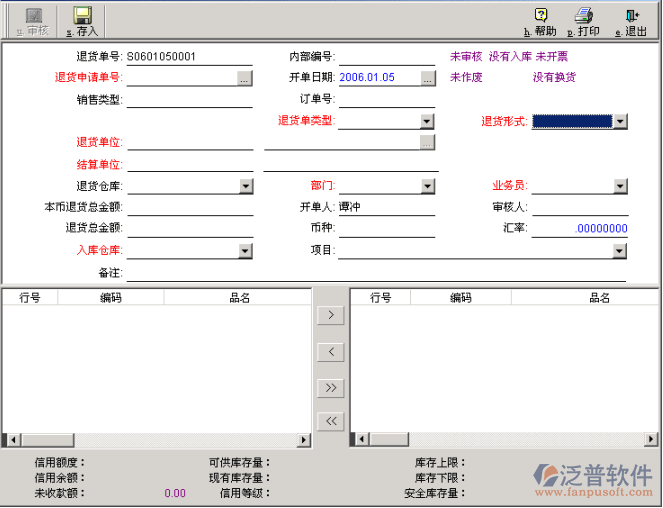Click the single right arrow move button
Viewport: 663px width, 508px height.
click(330, 316)
